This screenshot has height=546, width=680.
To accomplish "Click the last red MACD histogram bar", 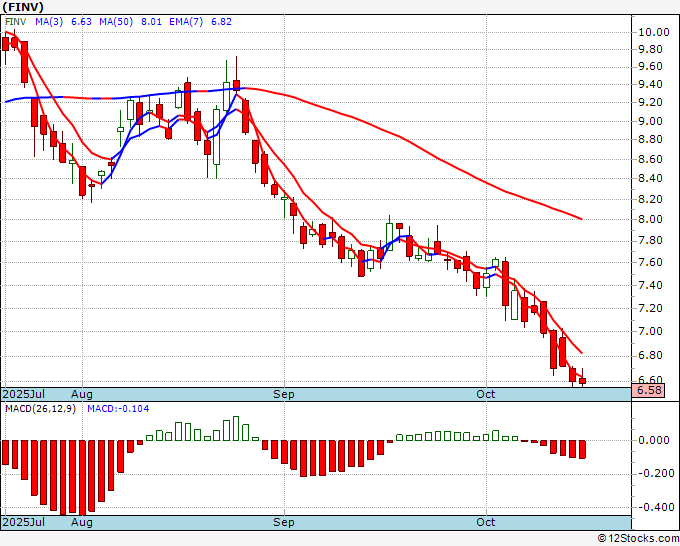I will point(582,449).
